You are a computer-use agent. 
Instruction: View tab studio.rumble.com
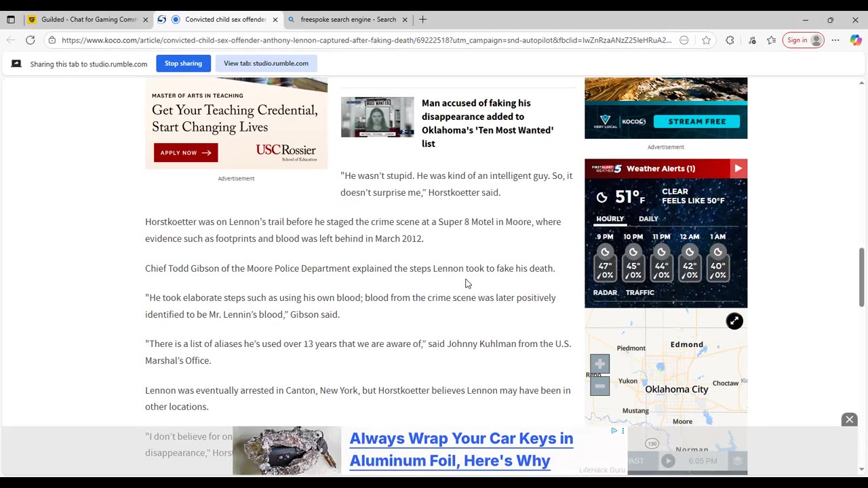coord(266,64)
